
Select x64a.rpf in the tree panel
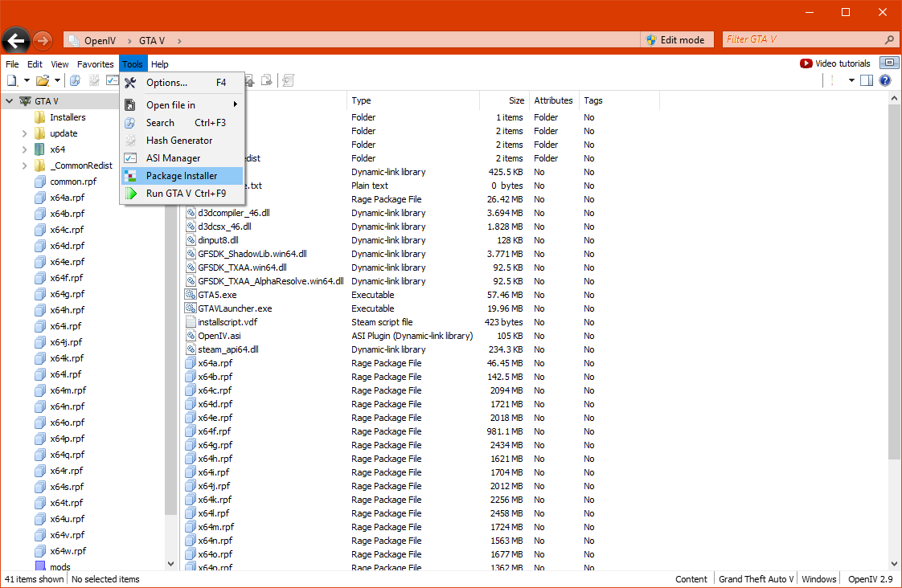pyautogui.click(x=67, y=198)
